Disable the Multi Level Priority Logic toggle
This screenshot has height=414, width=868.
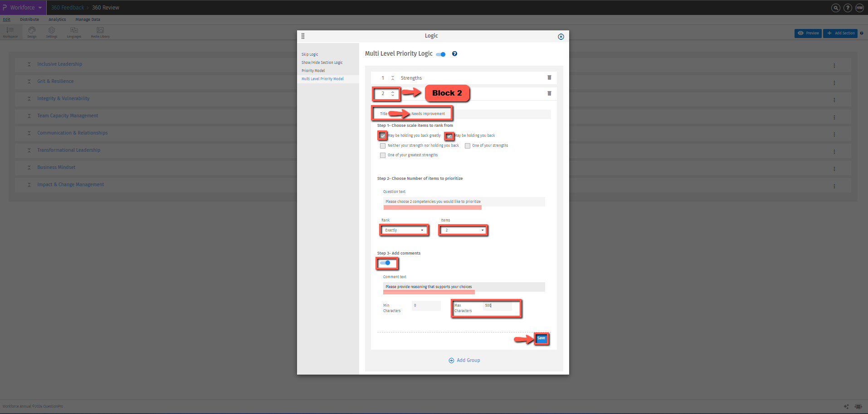[439, 54]
